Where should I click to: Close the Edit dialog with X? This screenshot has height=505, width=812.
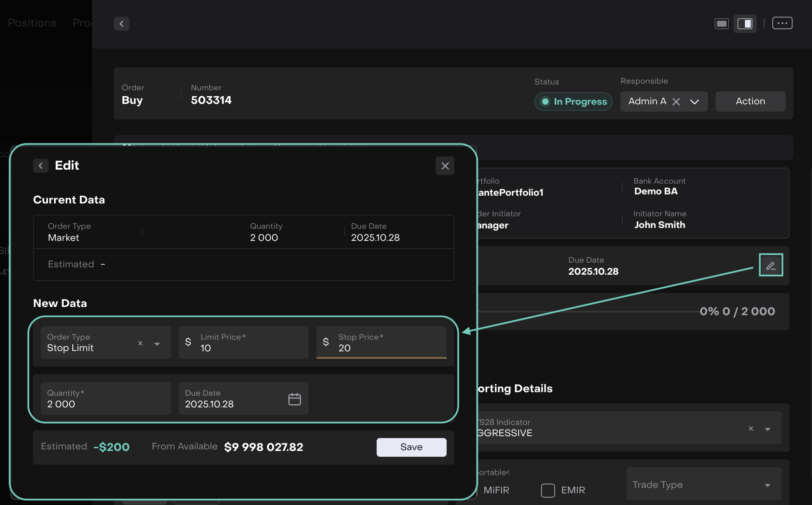coord(445,166)
